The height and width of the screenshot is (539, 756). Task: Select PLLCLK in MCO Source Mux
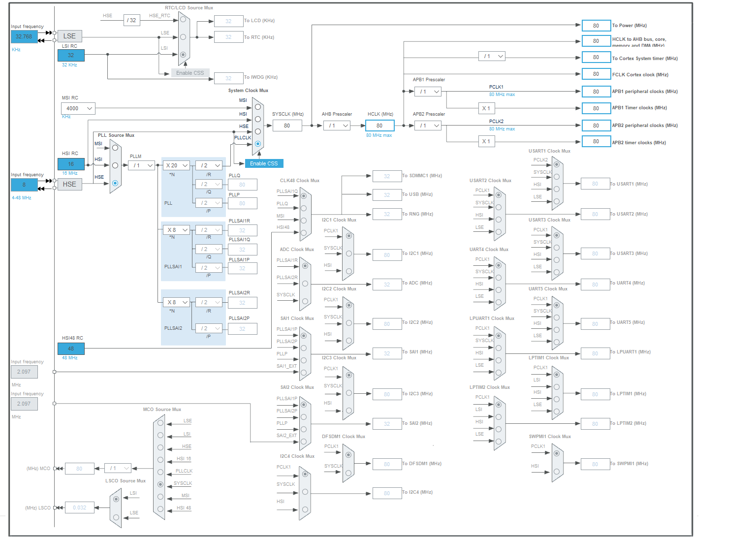click(160, 472)
